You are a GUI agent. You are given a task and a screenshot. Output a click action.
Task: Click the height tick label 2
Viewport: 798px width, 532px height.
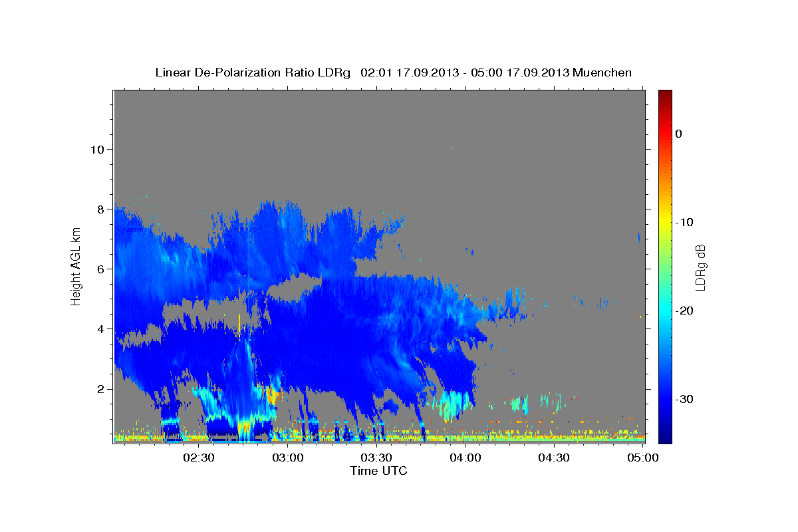tap(100, 388)
